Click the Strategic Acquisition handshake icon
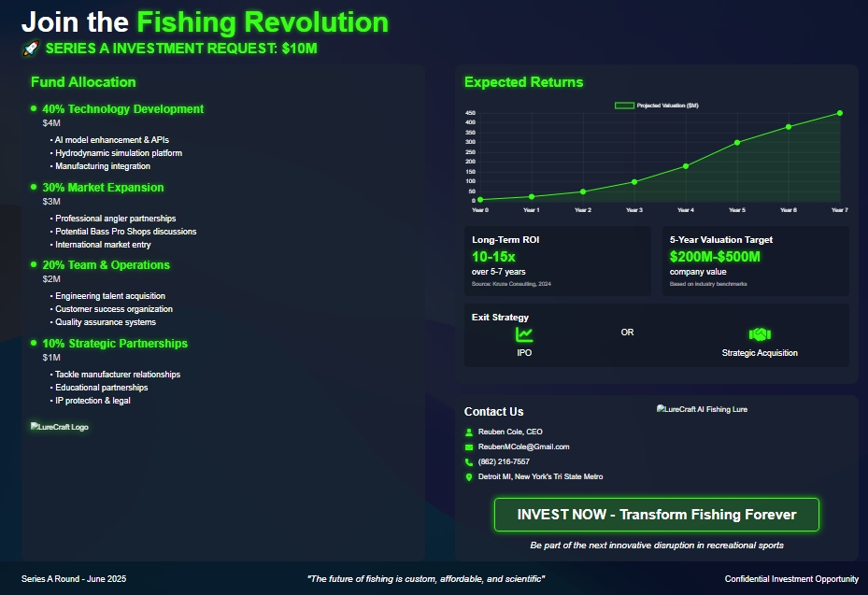 [x=760, y=334]
